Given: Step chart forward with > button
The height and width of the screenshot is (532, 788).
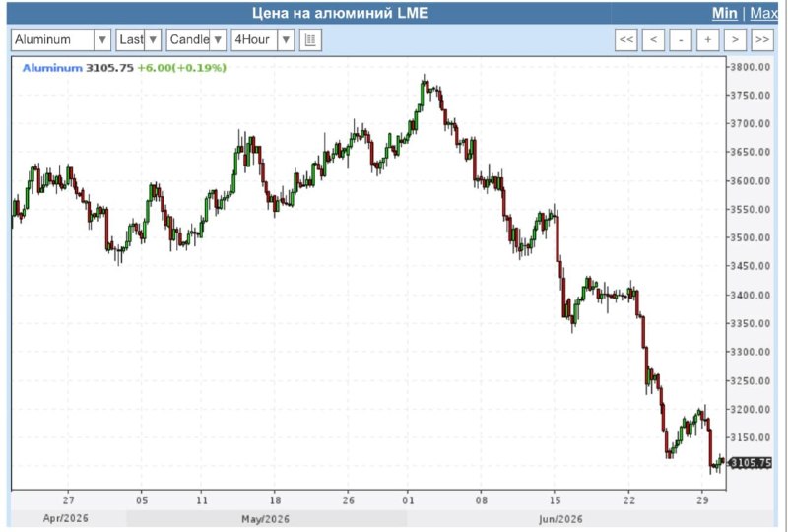Looking at the screenshot, I should (735, 39).
